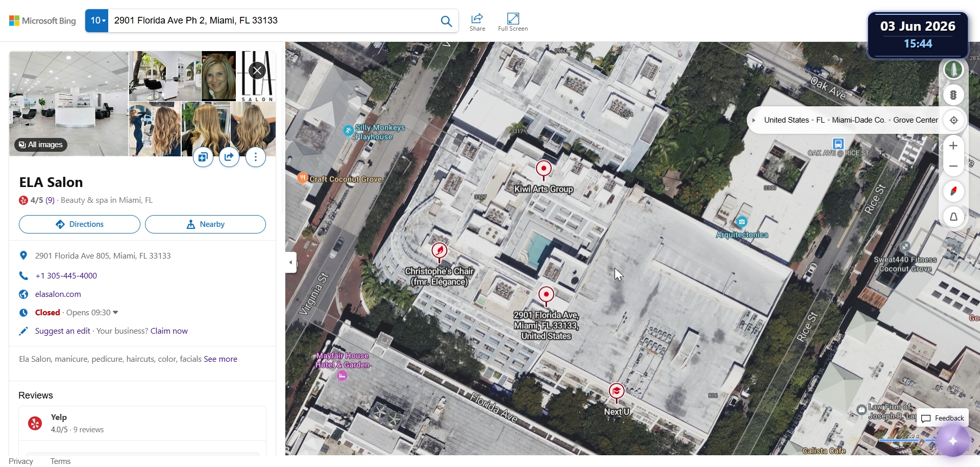This screenshot has height=467, width=980.
Task: Click the Next U education pin
Action: pos(617,392)
